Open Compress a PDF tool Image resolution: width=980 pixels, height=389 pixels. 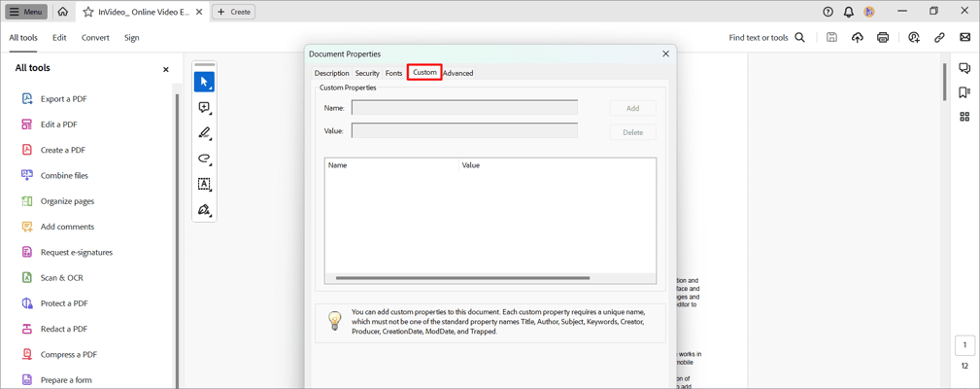(x=68, y=354)
